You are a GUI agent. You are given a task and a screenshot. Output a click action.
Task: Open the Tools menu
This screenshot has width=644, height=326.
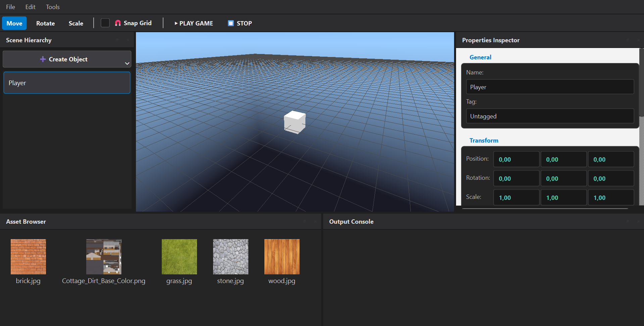(52, 7)
